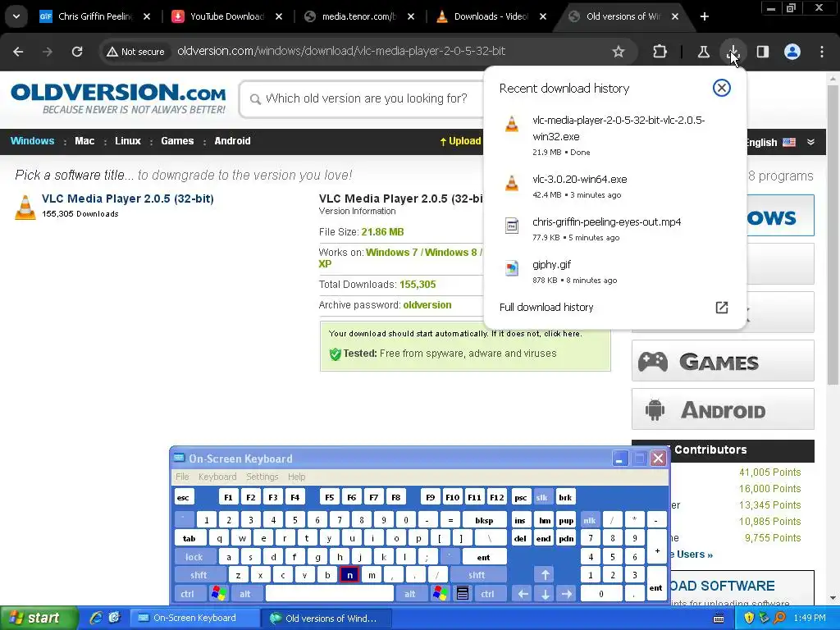Viewport: 840px width, 630px height.
Task: Open a new browser tab
Action: [x=705, y=16]
